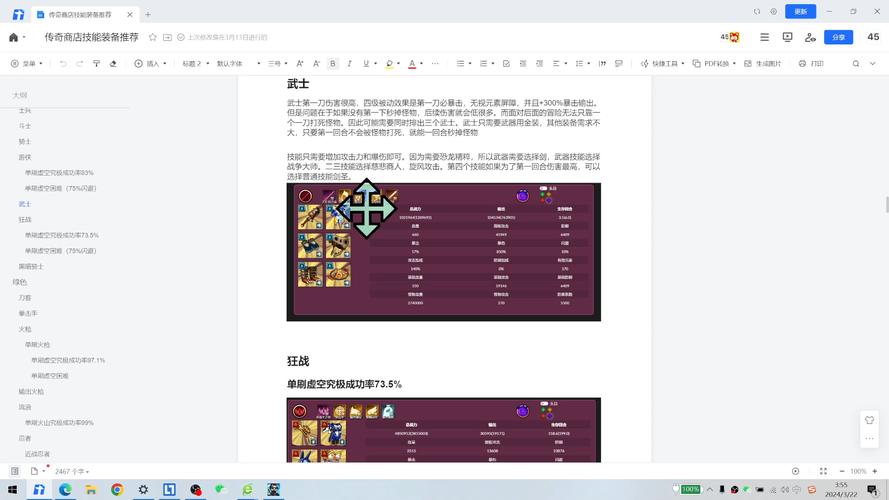The height and width of the screenshot is (500, 889).
Task: Open the font color dropdown arrow
Action: click(x=422, y=63)
